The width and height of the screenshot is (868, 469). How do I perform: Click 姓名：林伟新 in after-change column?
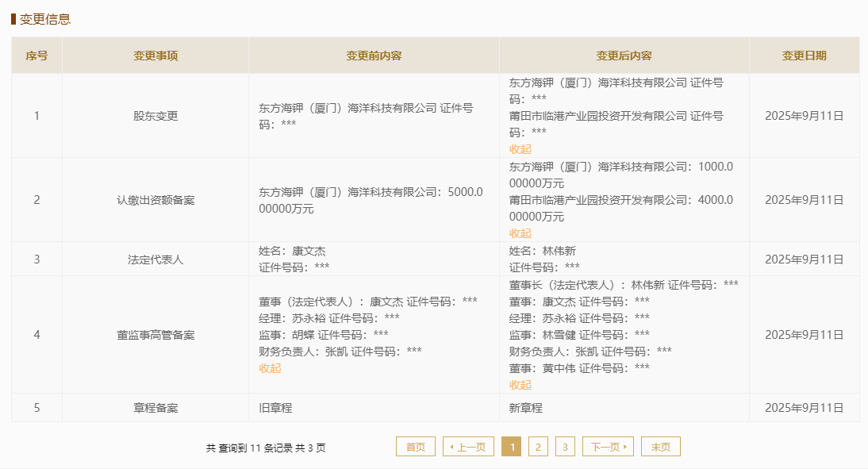[543, 251]
